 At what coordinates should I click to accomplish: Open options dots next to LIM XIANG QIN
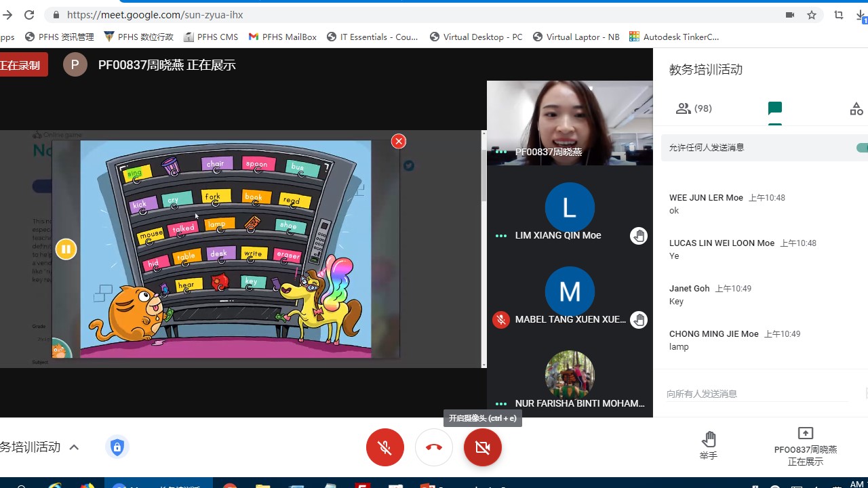(501, 236)
